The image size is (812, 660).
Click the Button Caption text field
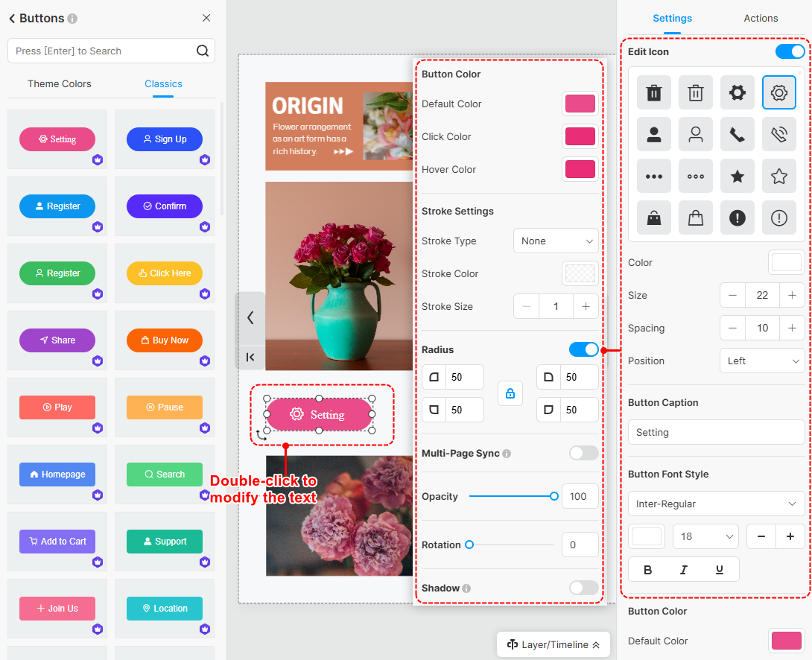coord(716,432)
